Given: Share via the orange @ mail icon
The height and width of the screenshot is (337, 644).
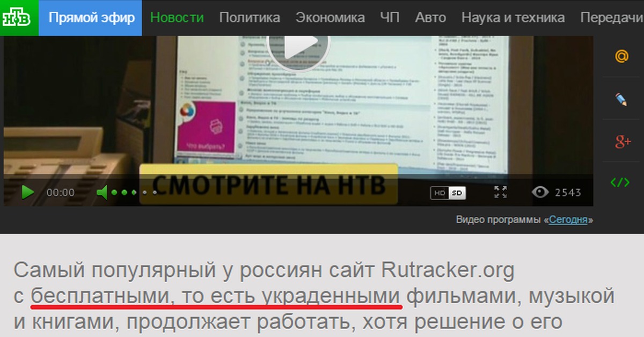Looking at the screenshot, I should pos(621,57).
